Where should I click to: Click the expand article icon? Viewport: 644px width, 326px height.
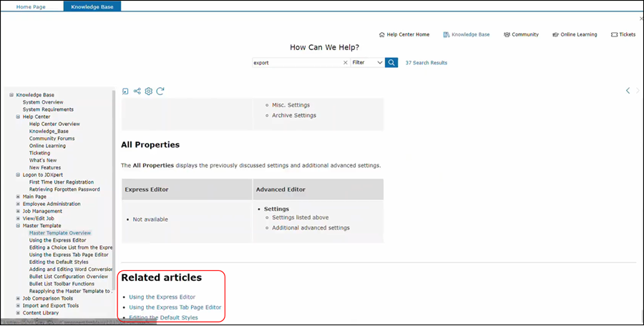(125, 92)
